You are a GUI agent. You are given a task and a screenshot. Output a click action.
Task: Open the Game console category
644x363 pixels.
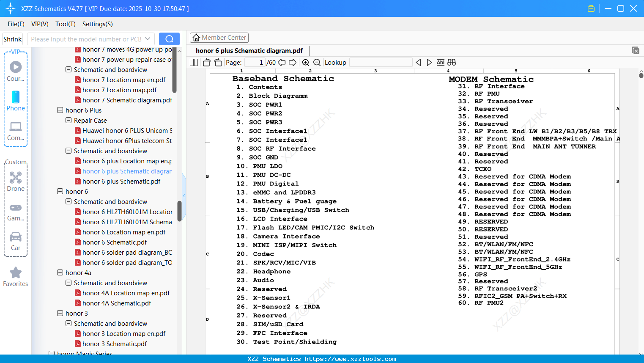[16, 212]
